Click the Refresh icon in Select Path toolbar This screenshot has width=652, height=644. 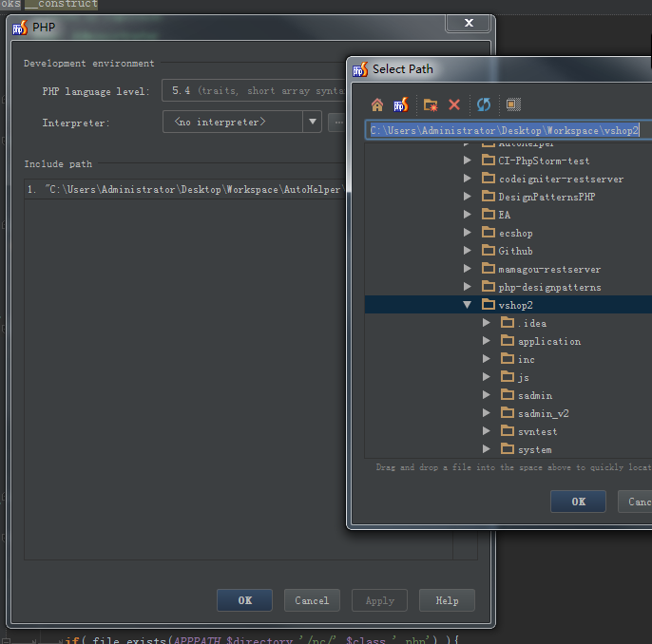coord(484,104)
